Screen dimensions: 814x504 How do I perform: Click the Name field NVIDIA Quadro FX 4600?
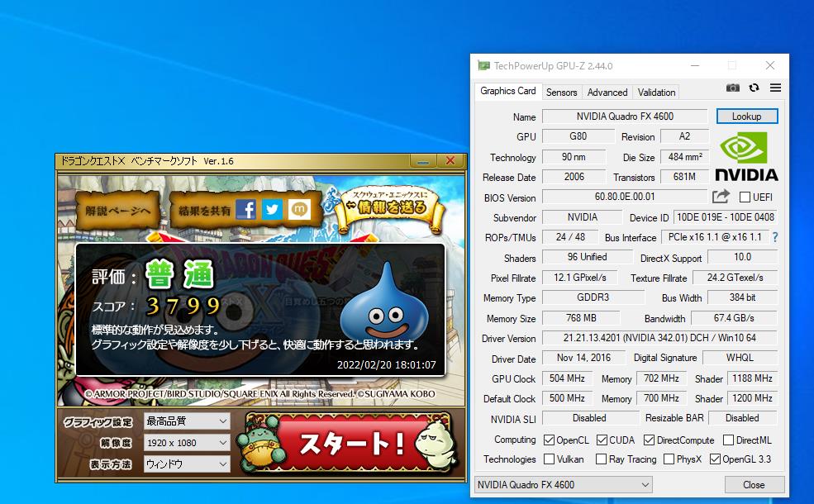(625, 116)
